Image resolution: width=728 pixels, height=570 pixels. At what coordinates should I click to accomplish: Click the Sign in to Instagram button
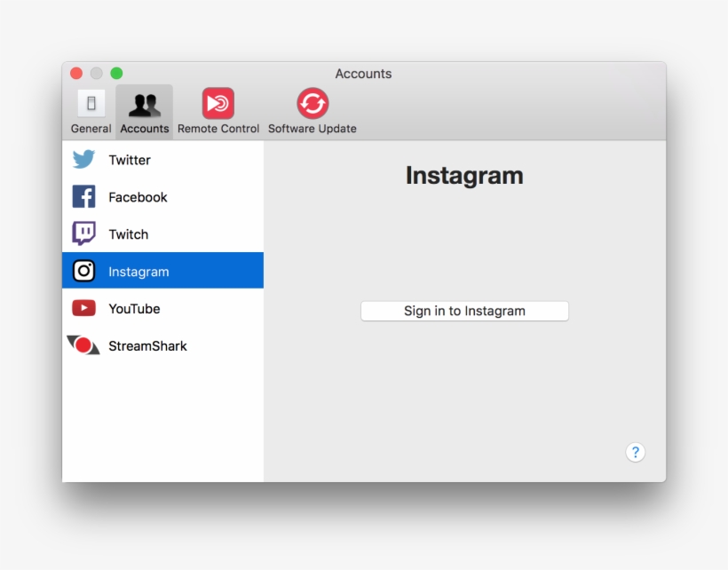464,311
